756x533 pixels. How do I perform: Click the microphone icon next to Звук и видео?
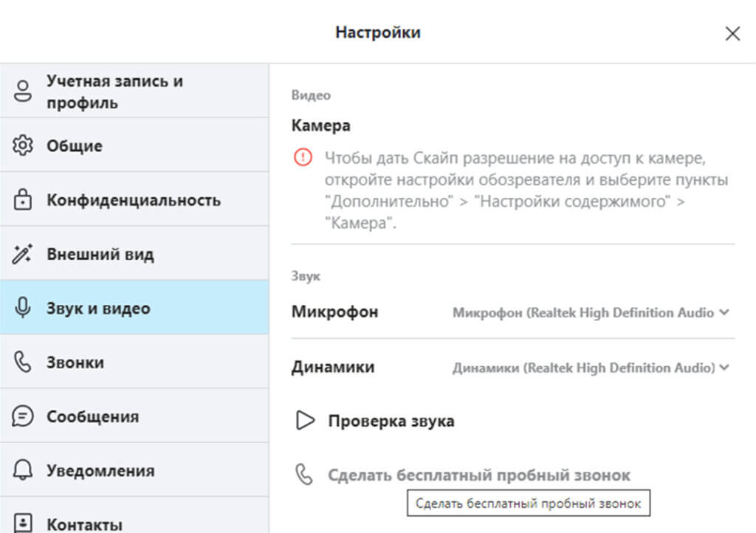point(23,308)
